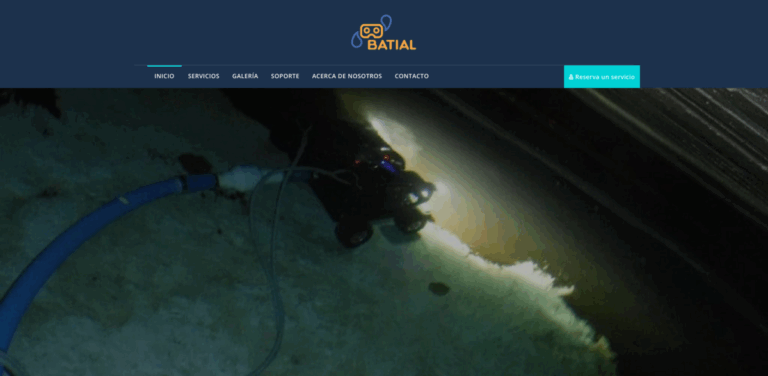Open the SOPORTE menu item
Image resolution: width=768 pixels, height=376 pixels.
point(285,76)
